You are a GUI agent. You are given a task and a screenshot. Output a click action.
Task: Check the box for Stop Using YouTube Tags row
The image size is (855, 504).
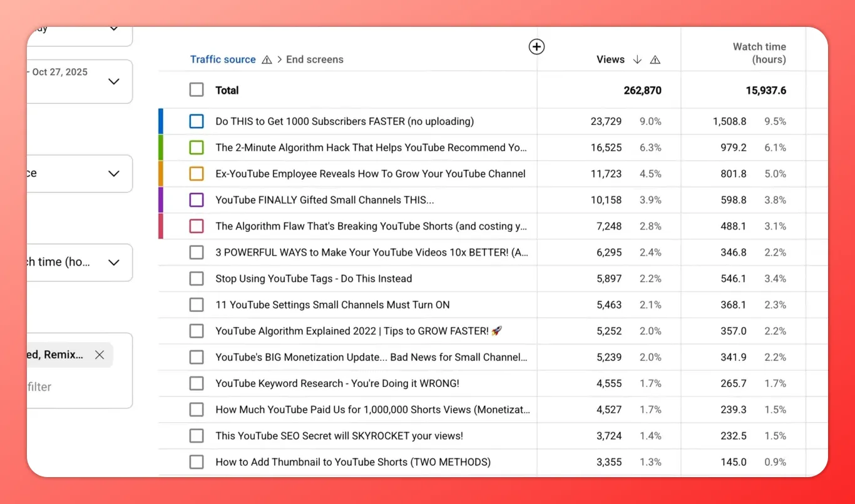pos(197,278)
